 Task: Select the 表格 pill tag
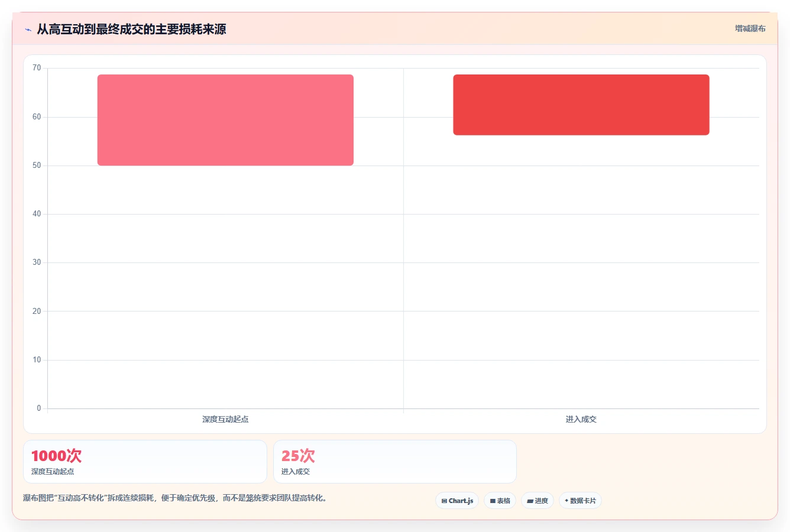pyautogui.click(x=500, y=501)
